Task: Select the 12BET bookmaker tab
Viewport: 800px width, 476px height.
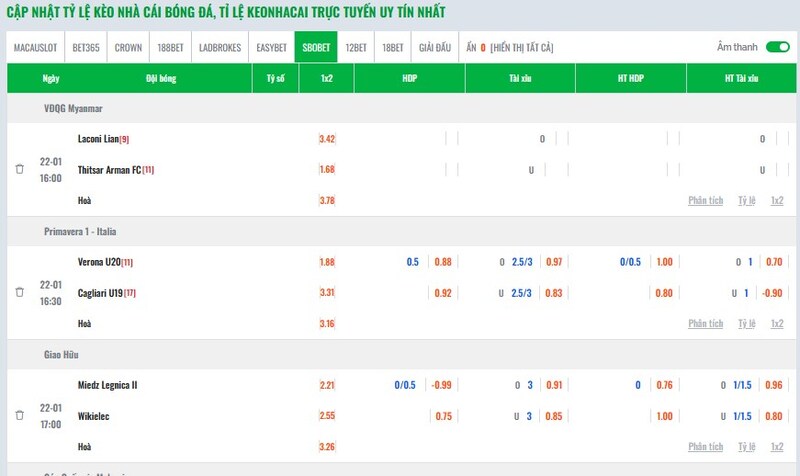Action: point(356,47)
